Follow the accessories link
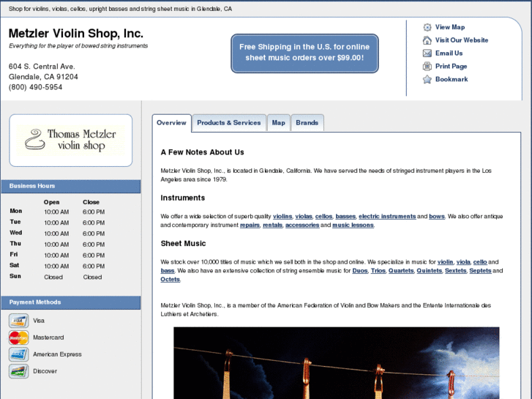532x399 pixels. (x=302, y=225)
